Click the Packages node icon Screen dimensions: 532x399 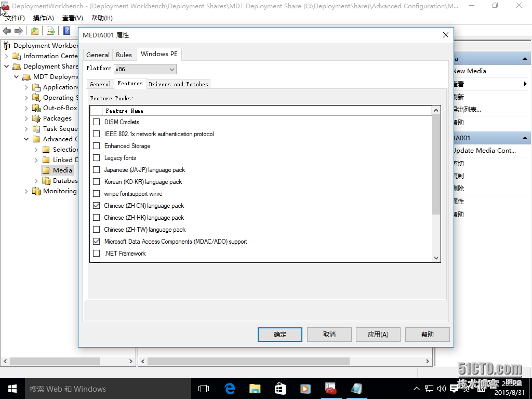click(36, 118)
